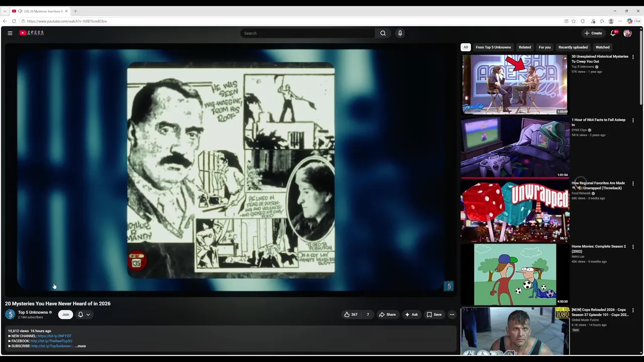Image resolution: width=644 pixels, height=362 pixels.
Task: Click the search magnifier button
Action: pyautogui.click(x=383, y=33)
